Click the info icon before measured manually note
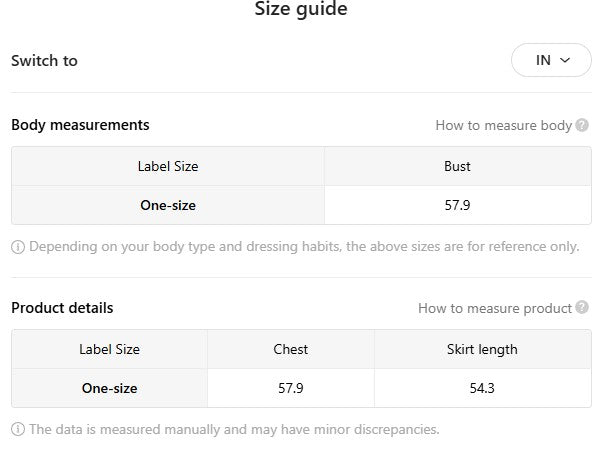Image resolution: width=608 pixels, height=451 pixels. (x=18, y=429)
